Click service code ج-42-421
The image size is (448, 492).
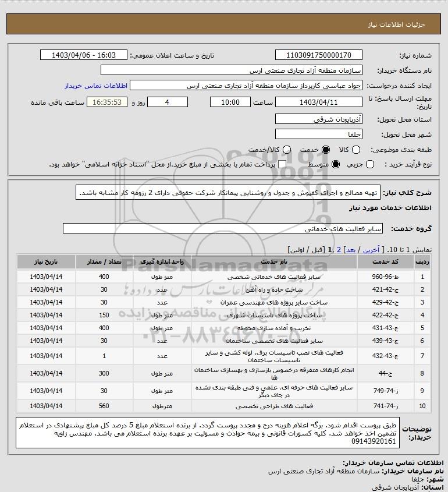[x=385, y=289]
